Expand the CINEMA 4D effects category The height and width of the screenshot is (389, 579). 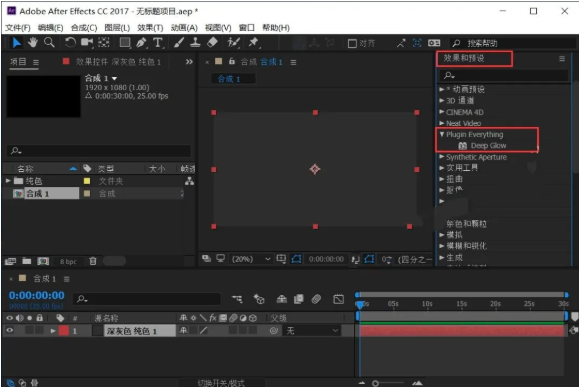click(x=442, y=112)
